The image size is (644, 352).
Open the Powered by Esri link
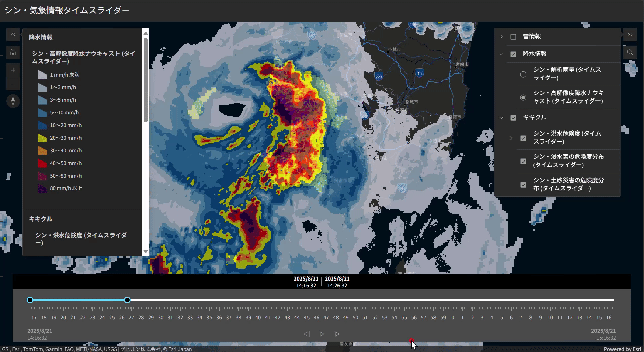tap(622, 349)
